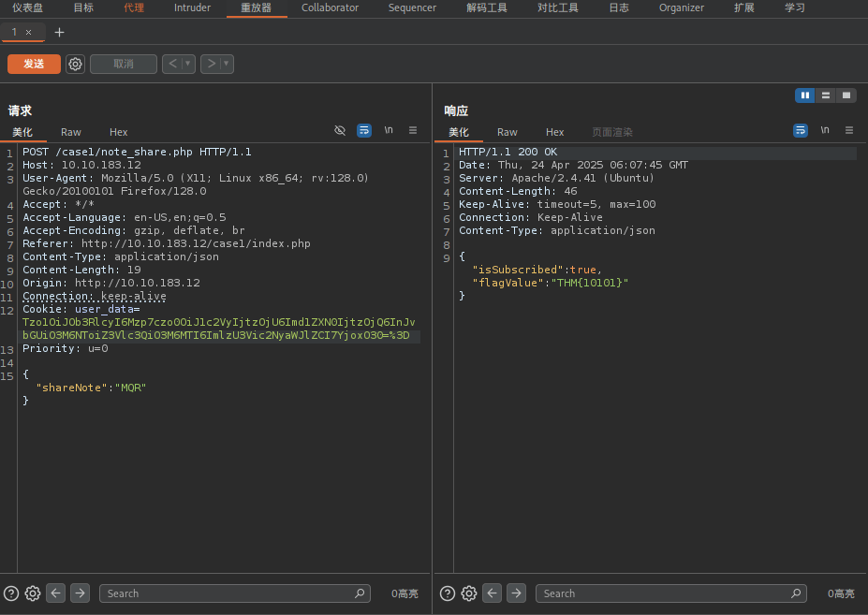Open the 对比工具 comparer tab
Viewport: 868px width, 615px height.
pos(558,7)
